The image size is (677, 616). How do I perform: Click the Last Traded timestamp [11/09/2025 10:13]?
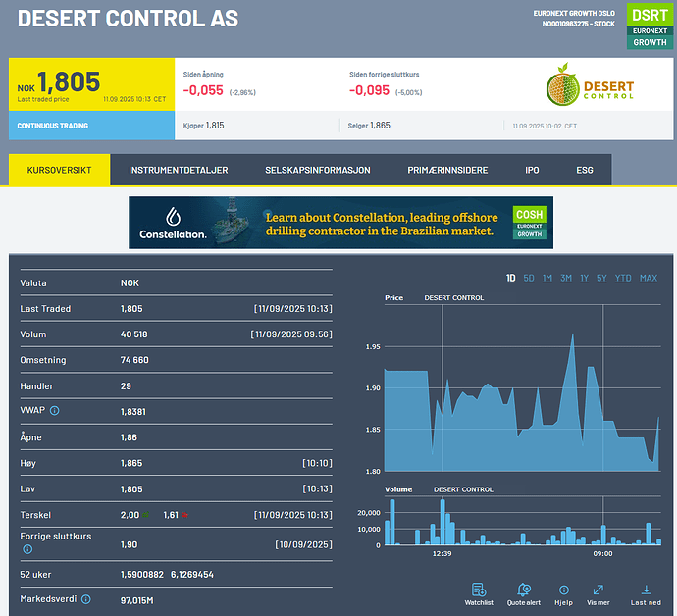[x=293, y=309]
